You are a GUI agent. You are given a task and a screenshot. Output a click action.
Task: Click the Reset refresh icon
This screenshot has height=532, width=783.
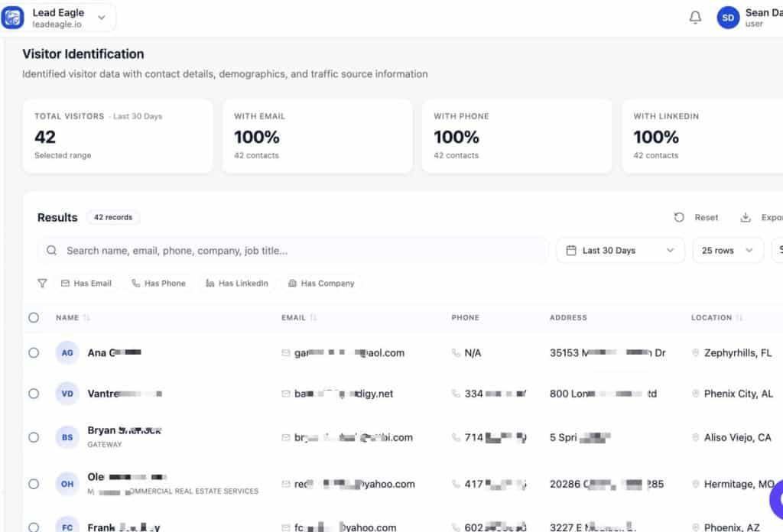pos(679,218)
